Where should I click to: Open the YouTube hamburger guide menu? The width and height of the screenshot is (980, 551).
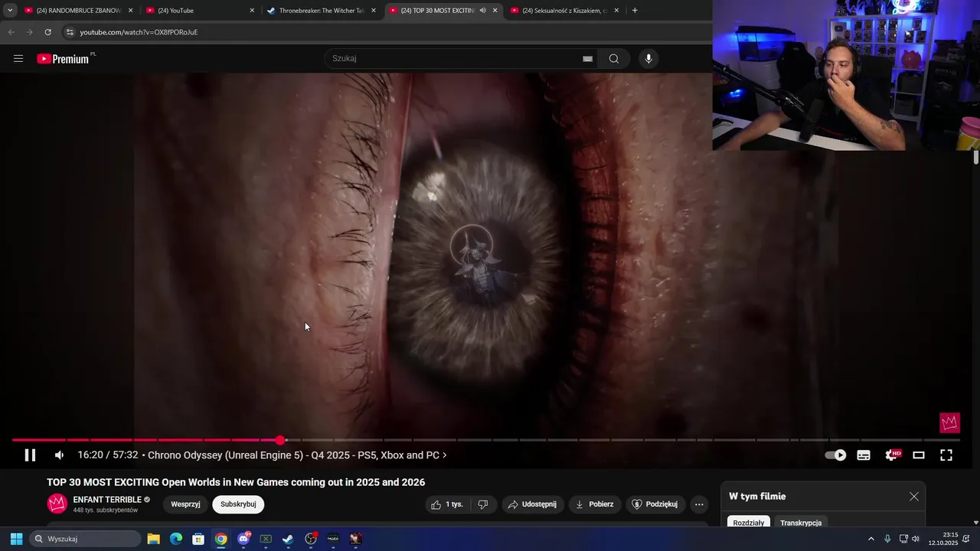tap(18, 59)
